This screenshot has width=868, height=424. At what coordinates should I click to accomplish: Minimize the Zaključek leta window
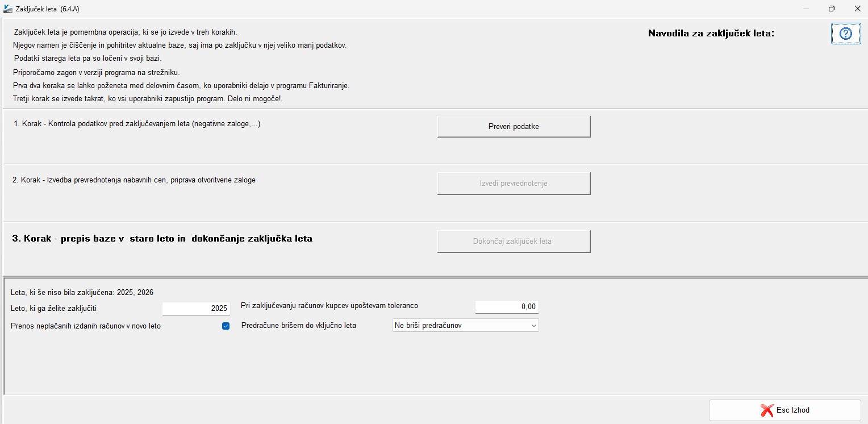click(806, 9)
